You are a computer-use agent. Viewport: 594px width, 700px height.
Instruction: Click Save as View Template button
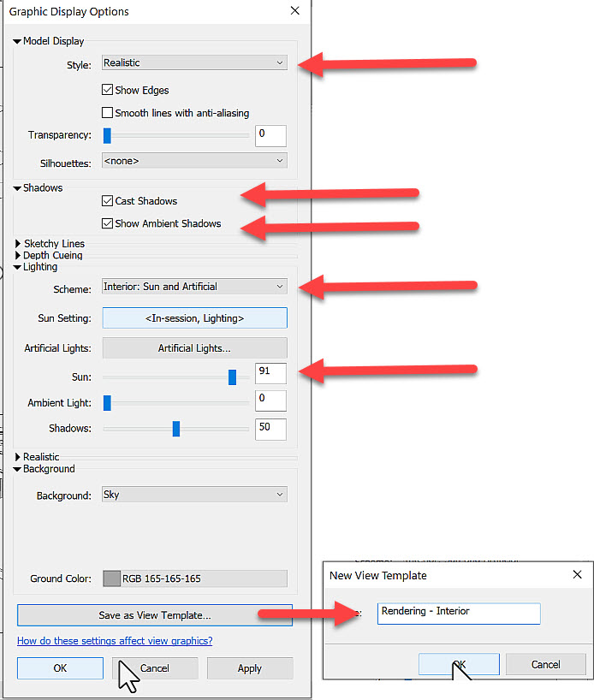click(x=154, y=615)
